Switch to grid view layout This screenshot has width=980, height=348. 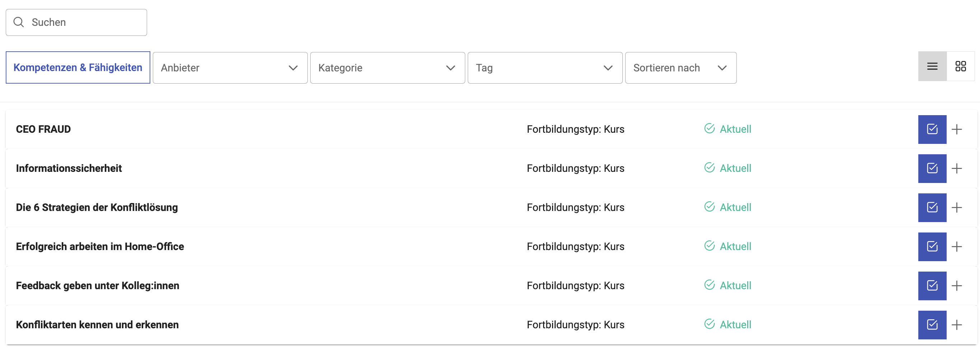click(960, 67)
